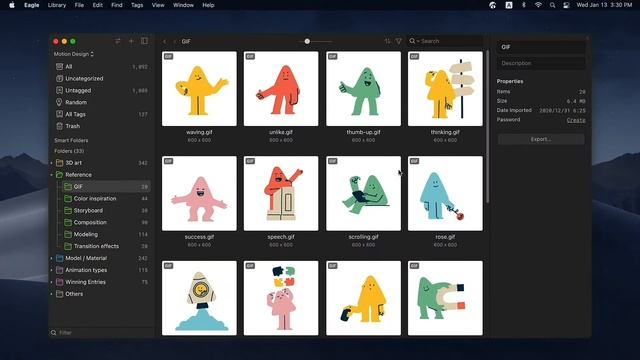
Task: Open the filter funnel icon
Action: click(x=399, y=41)
